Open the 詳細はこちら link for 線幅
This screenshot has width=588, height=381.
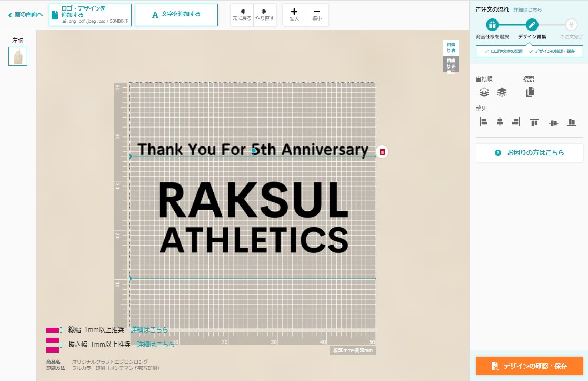point(150,329)
